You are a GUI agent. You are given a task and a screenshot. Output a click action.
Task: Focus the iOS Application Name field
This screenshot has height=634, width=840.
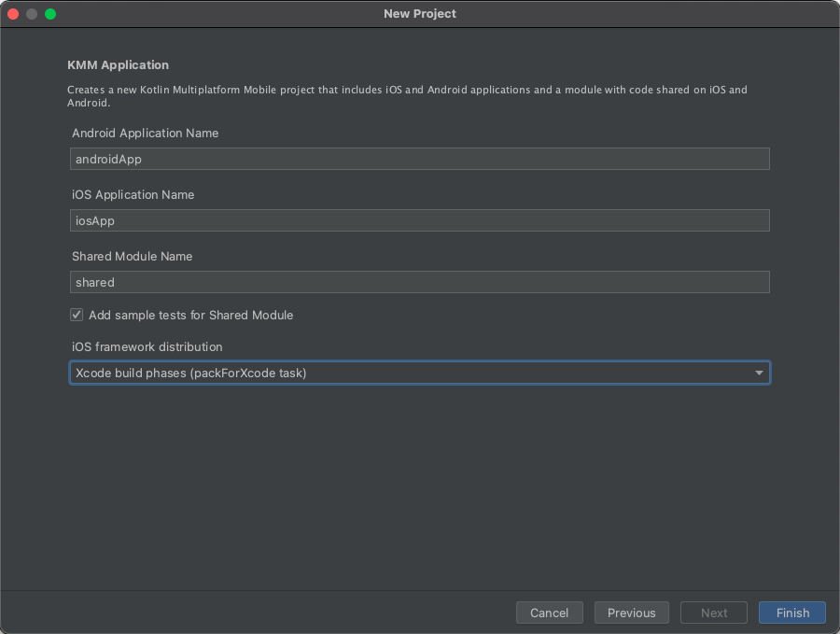tap(420, 220)
